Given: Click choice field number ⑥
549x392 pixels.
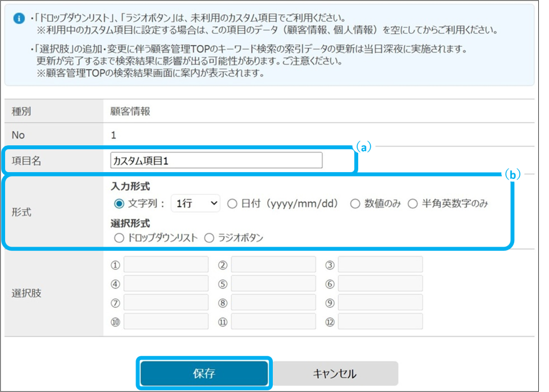Looking at the screenshot, I should 380,283.
